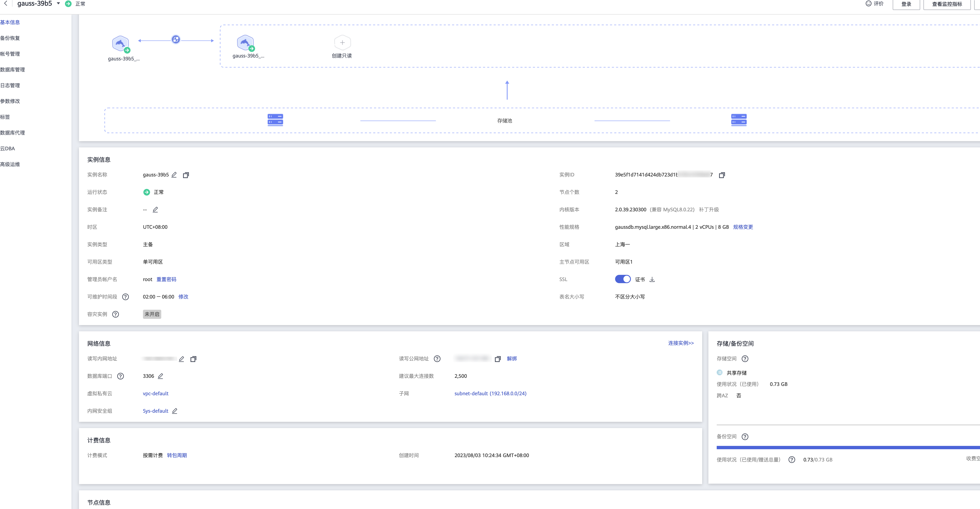
Task: Edit the 实例备注 field
Action: point(155,210)
